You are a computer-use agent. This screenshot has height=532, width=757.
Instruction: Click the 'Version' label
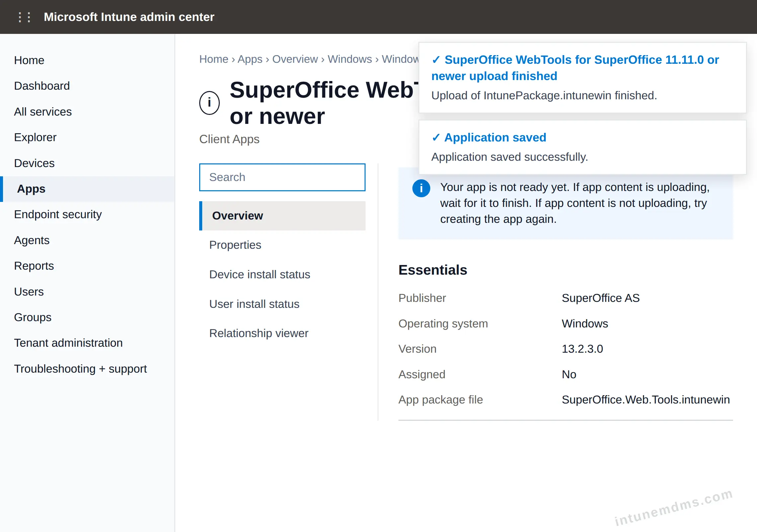click(417, 349)
